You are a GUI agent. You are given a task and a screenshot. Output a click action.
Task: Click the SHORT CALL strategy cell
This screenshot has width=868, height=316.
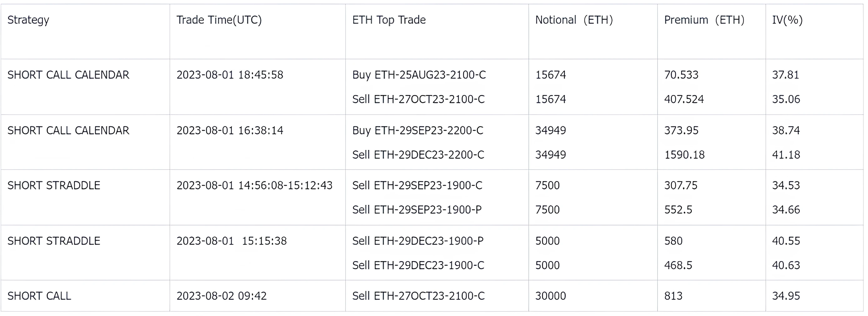click(39, 296)
